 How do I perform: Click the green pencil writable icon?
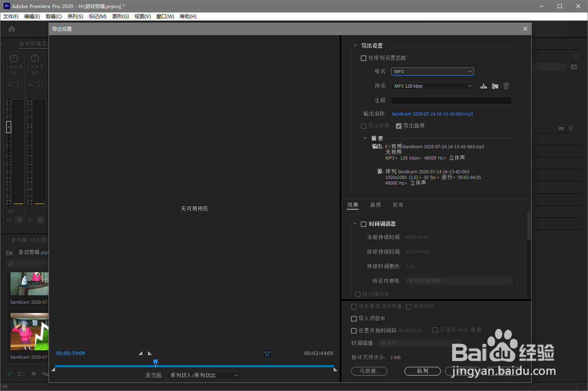click(x=9, y=374)
